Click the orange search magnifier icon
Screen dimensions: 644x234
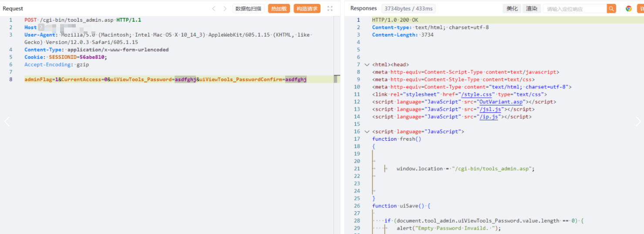(612, 8)
